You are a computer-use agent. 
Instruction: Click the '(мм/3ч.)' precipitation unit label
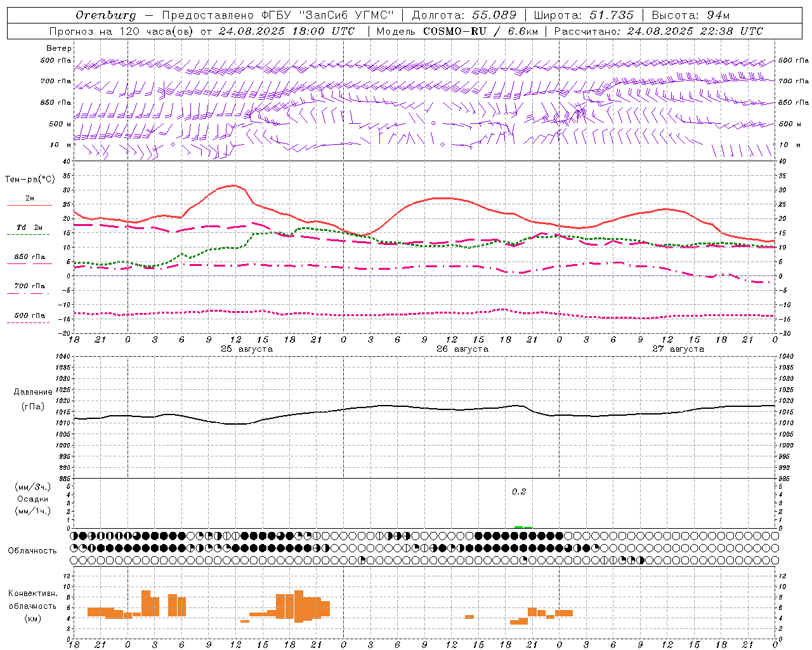click(33, 487)
